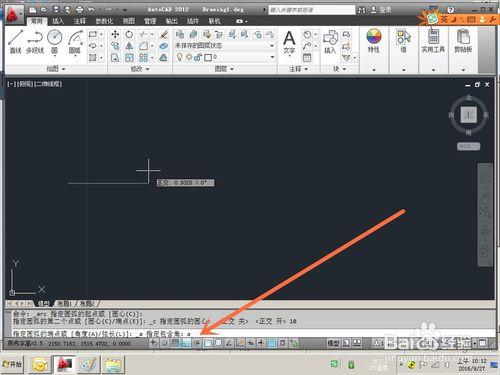500x375 pixels.
Task: Click the WCS label under ViewCube
Action: (x=468, y=146)
